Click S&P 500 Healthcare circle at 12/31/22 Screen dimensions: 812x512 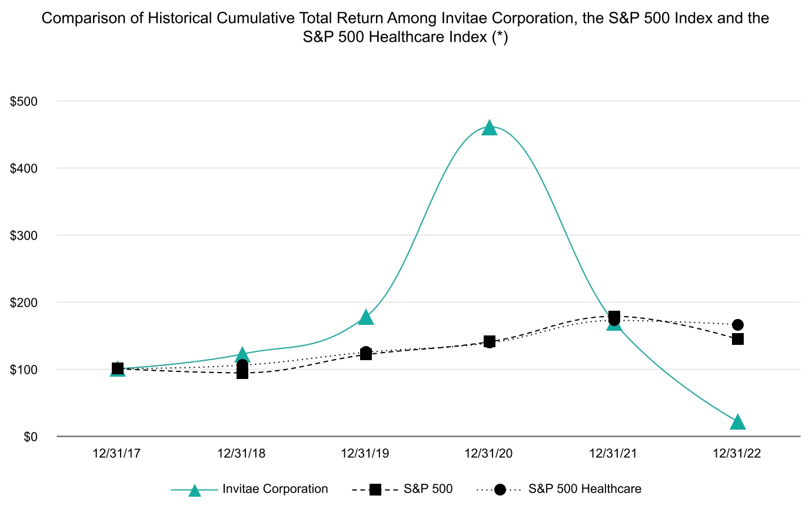point(737,325)
